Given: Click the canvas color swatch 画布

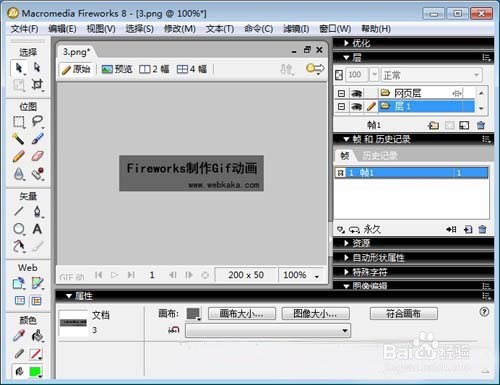Looking at the screenshot, I should tap(193, 314).
